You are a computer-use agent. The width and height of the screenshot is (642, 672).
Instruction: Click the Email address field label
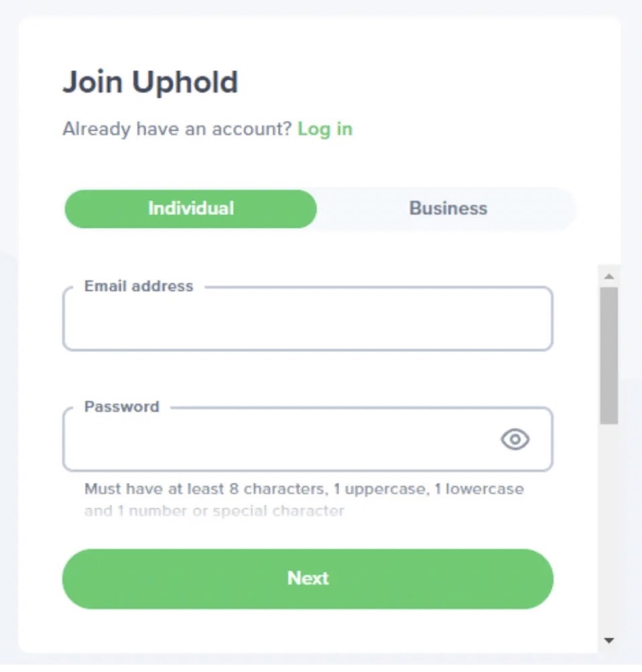pyautogui.click(x=138, y=286)
